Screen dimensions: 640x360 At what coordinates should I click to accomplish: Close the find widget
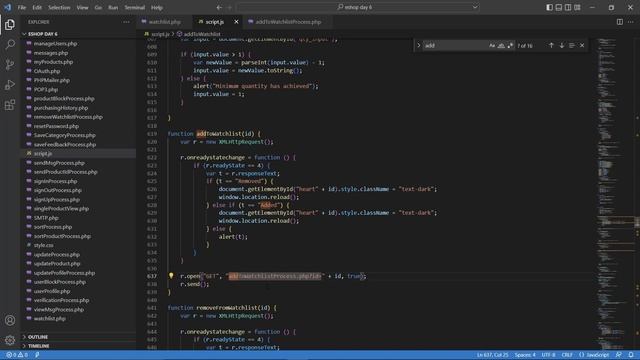point(582,45)
